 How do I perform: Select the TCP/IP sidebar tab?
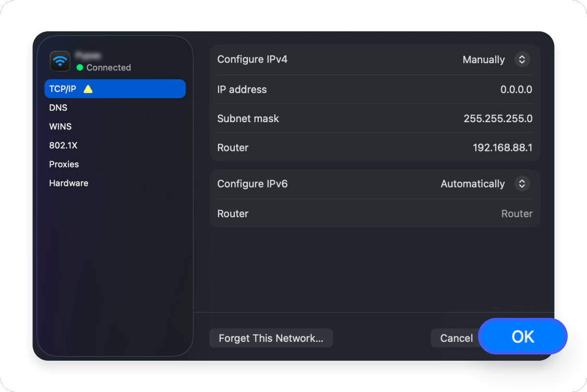(x=115, y=89)
